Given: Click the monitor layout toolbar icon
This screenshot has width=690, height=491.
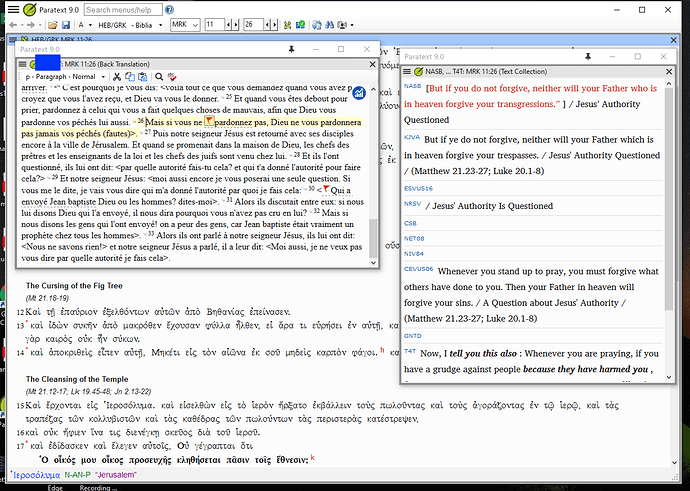Looking at the screenshot, I should tap(342, 25).
